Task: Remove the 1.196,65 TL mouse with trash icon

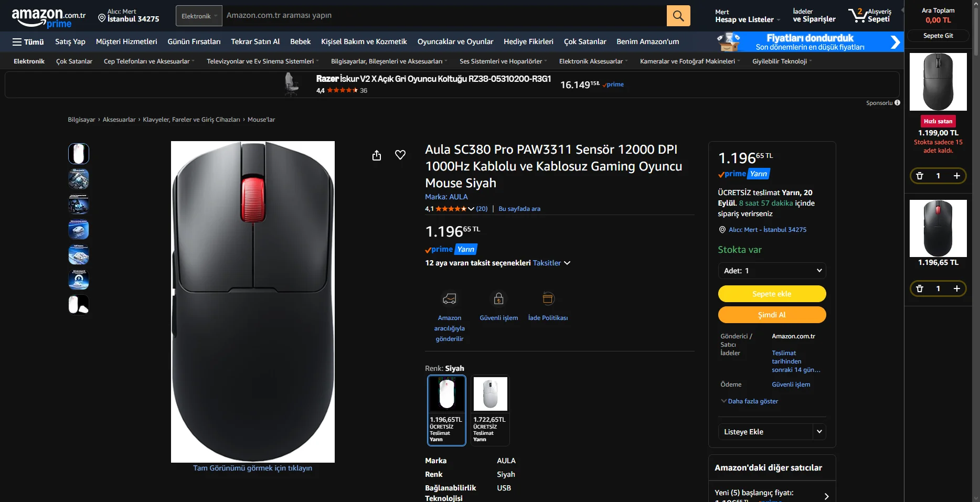Action: tap(920, 289)
